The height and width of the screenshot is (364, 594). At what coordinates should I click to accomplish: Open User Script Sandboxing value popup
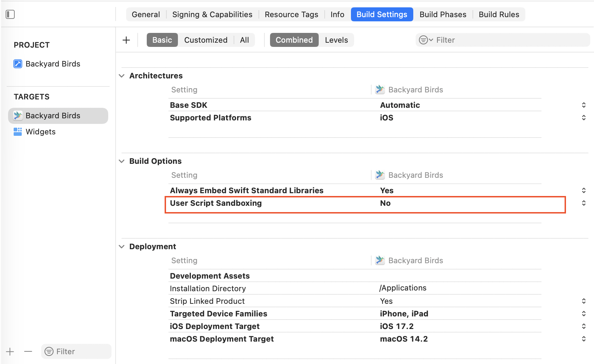(x=583, y=203)
